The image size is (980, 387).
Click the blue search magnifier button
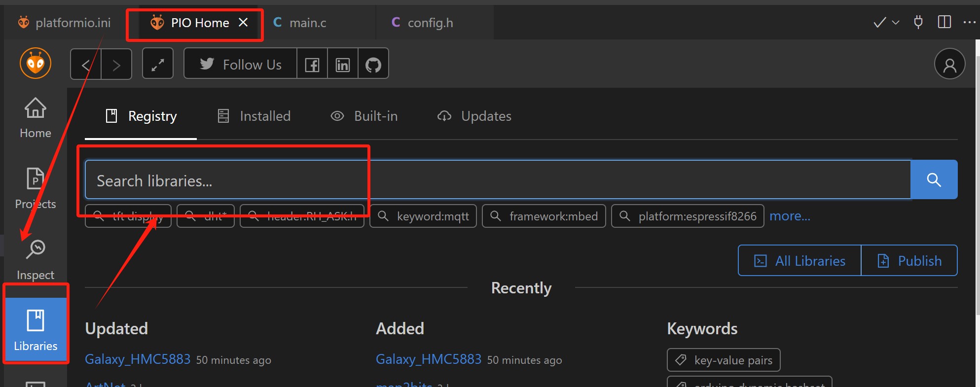click(x=934, y=179)
